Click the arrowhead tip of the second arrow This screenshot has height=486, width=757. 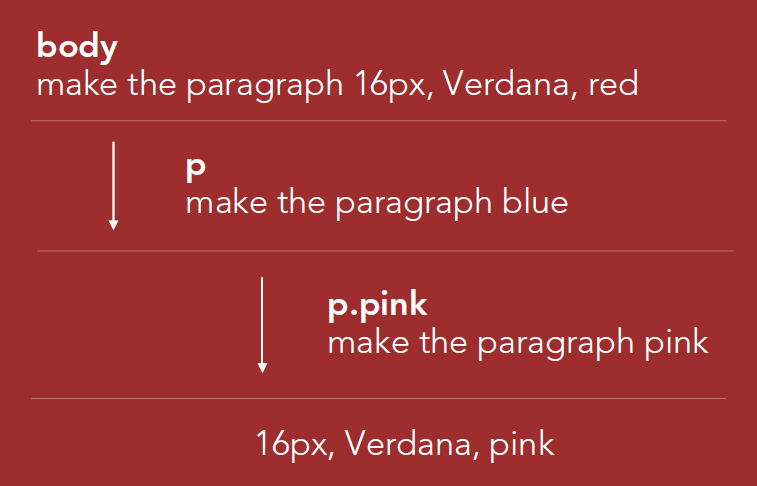coord(262,369)
